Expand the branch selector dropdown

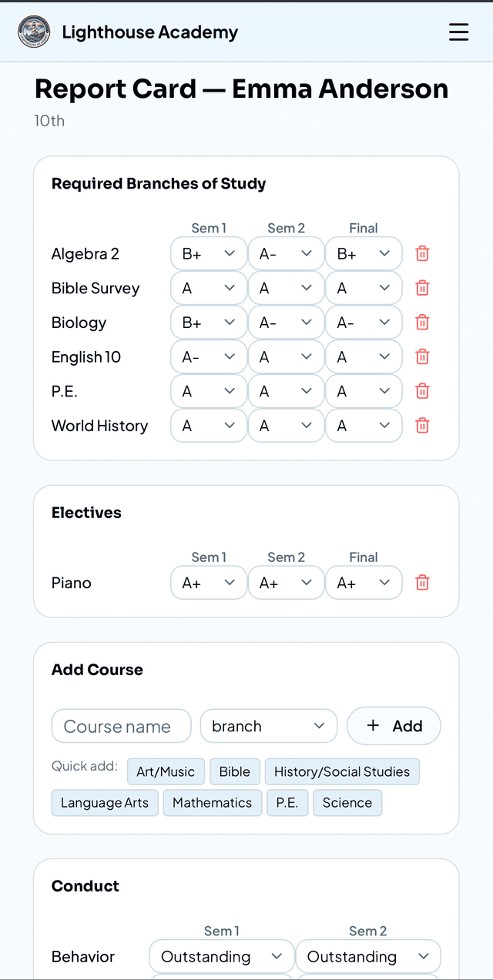[x=268, y=726]
